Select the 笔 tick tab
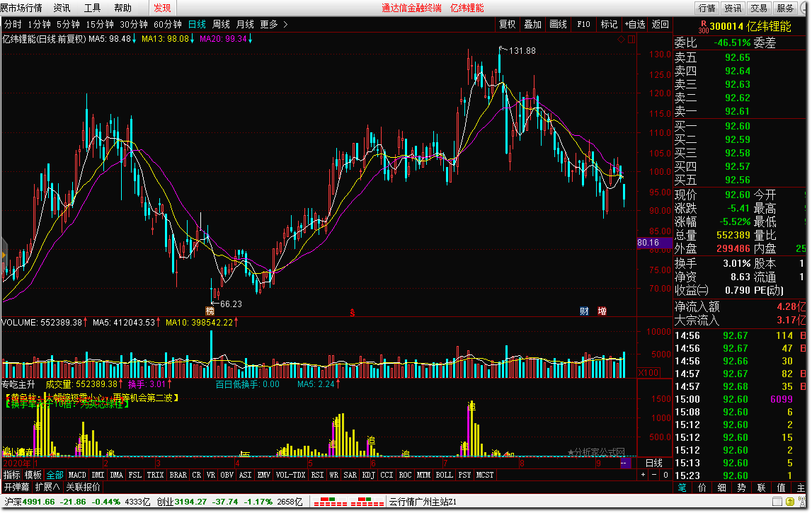Image resolution: width=812 pixels, height=513 pixels. [x=682, y=488]
